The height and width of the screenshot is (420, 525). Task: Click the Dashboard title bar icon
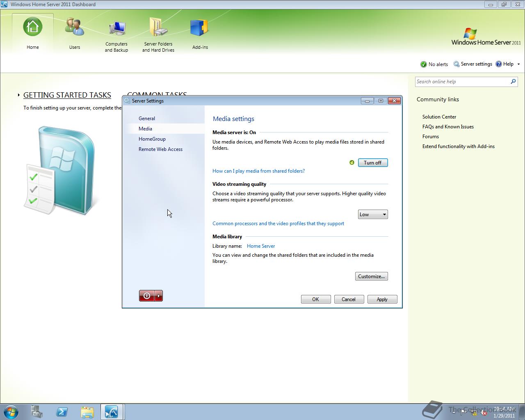coord(4,5)
